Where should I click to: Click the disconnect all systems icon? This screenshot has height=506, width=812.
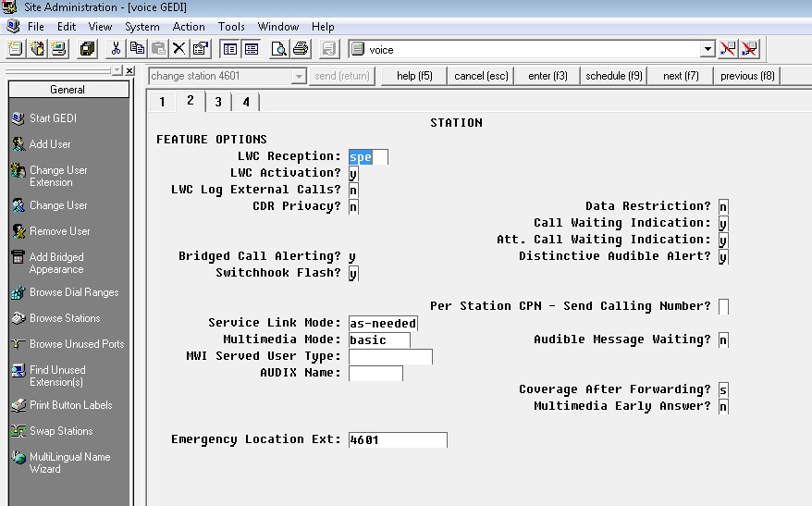[x=749, y=49]
